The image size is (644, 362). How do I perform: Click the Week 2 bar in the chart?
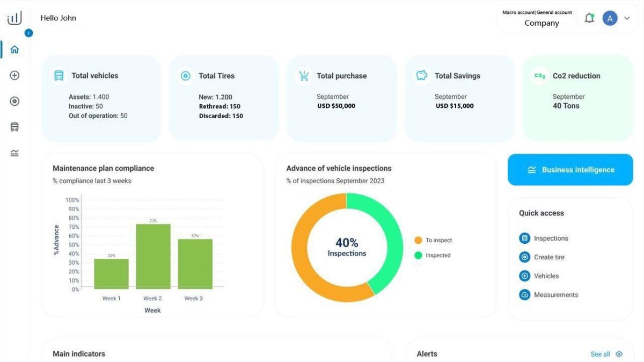pyautogui.click(x=153, y=256)
